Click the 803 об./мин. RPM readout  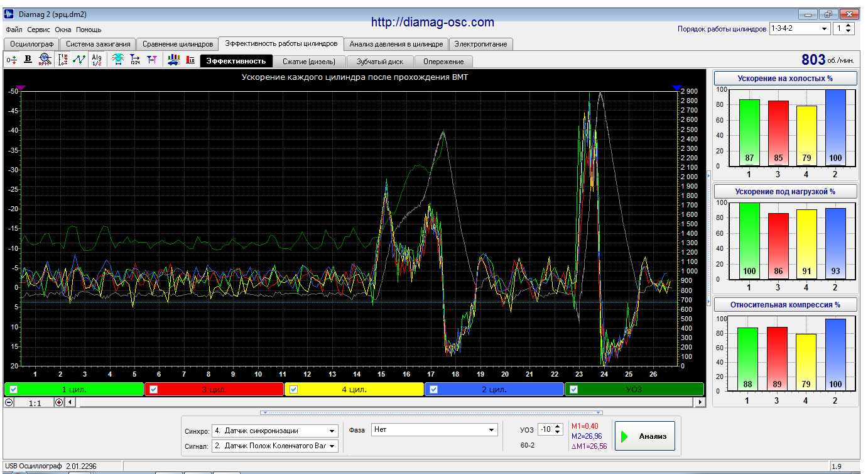coord(828,60)
